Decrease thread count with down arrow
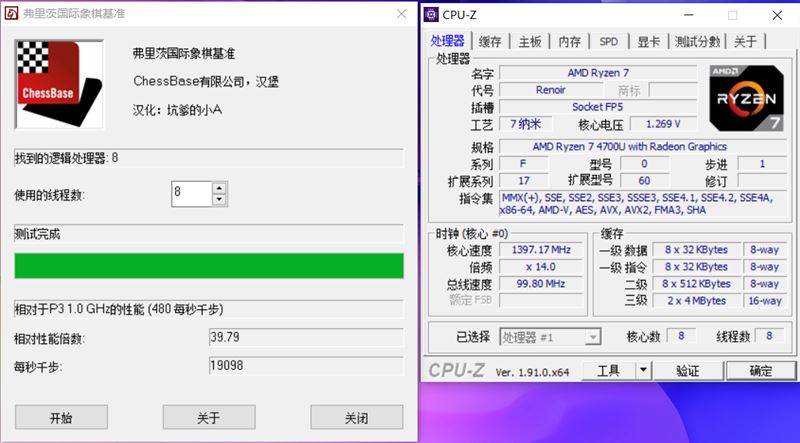This screenshot has height=443, width=800. [219, 200]
